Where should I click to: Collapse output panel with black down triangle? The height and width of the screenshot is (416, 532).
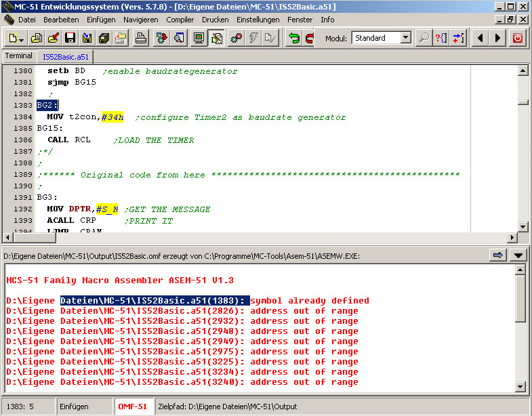point(518,255)
